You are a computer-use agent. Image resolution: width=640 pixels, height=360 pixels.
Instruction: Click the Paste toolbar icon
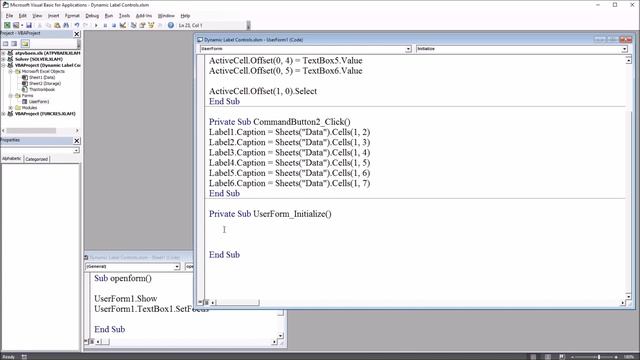(x=57, y=25)
